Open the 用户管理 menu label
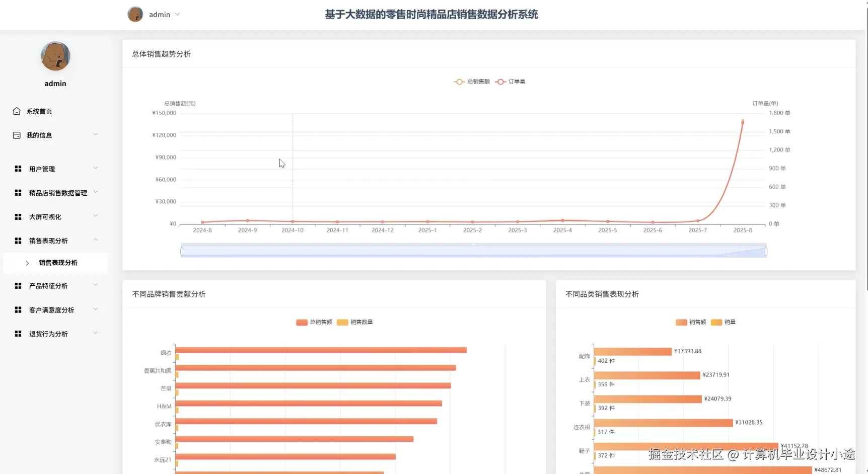The image size is (868, 474). (x=42, y=169)
